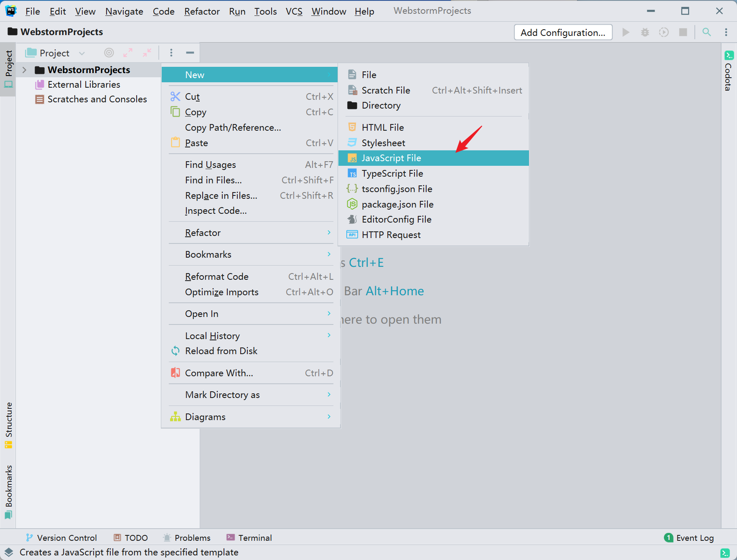Image resolution: width=737 pixels, height=560 pixels.
Task: Create new plain File
Action: coord(434,75)
